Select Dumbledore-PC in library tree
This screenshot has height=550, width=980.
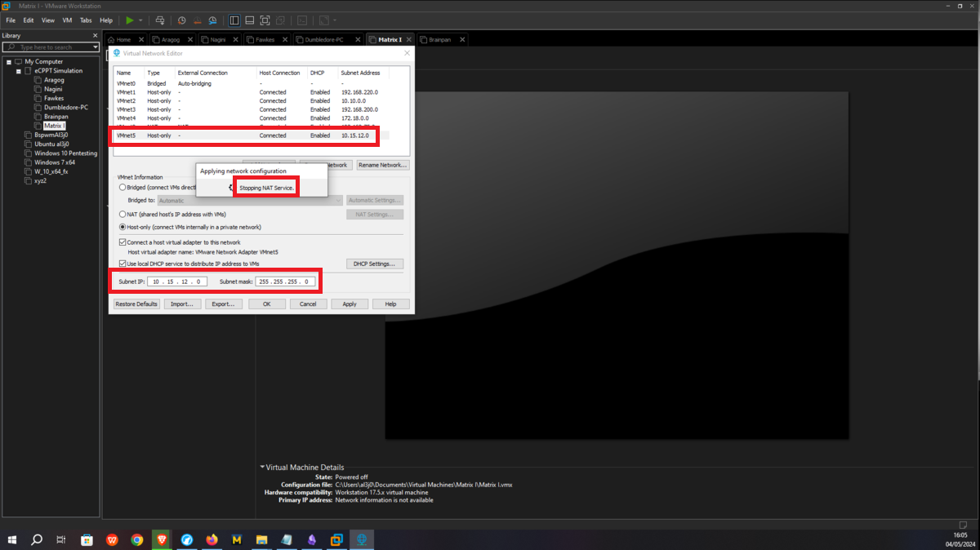click(66, 108)
